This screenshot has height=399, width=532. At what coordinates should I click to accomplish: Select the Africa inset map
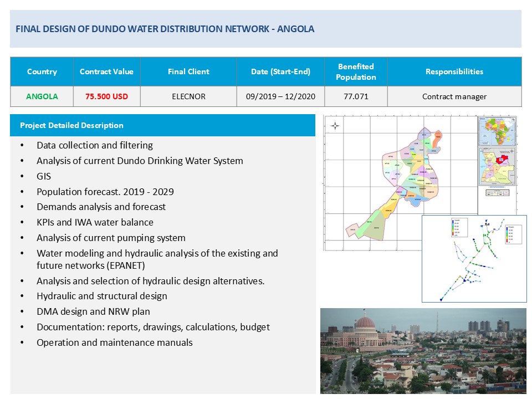(497, 130)
